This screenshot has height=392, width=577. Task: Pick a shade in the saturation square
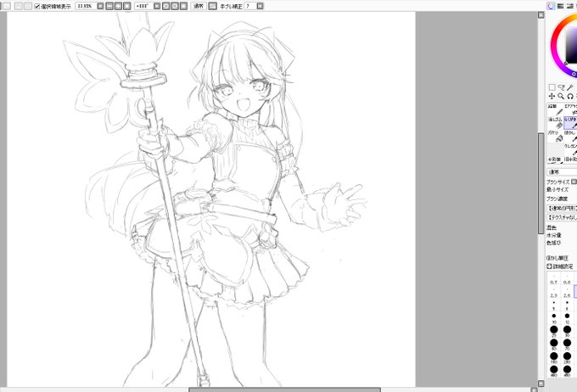[571, 46]
